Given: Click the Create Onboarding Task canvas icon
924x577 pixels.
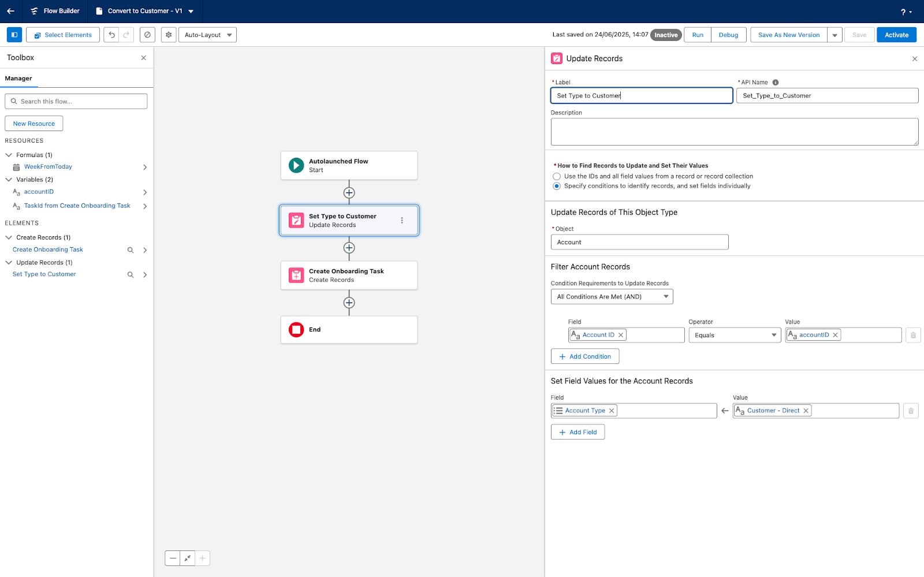Looking at the screenshot, I should pos(296,275).
